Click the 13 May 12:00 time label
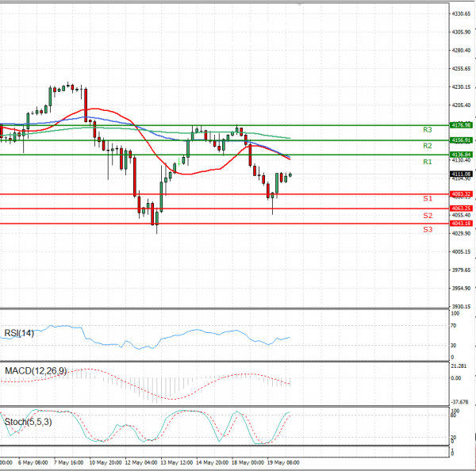The width and height of the screenshot is (476, 471). tap(177, 463)
